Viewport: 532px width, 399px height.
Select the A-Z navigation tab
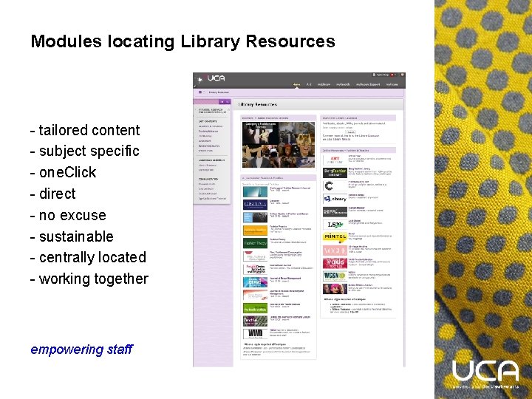(x=309, y=84)
